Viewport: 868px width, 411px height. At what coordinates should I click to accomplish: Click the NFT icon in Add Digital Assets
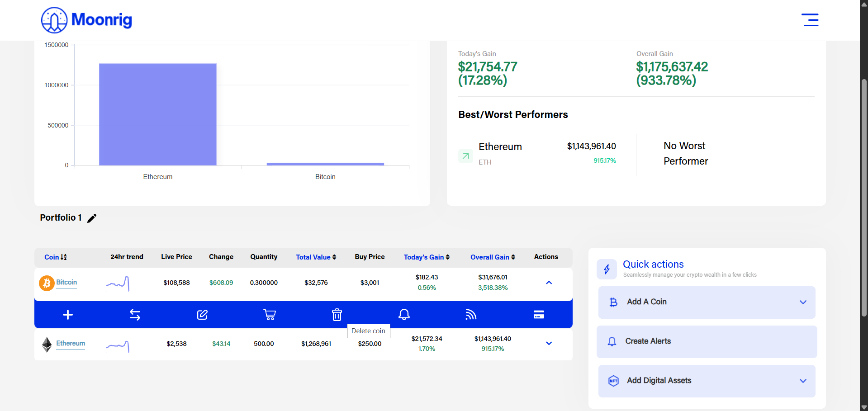click(613, 381)
